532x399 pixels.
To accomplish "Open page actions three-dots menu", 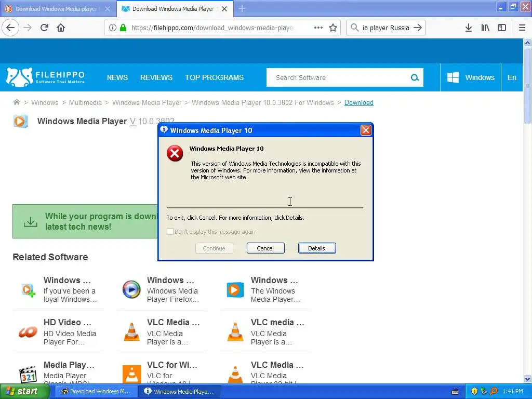I will click(318, 28).
